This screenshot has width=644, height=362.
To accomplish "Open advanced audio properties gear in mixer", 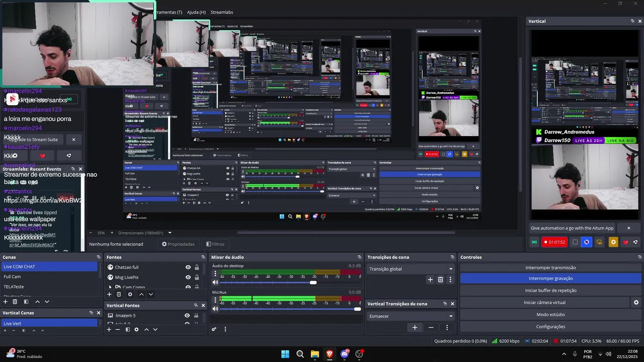I will [x=214, y=329].
